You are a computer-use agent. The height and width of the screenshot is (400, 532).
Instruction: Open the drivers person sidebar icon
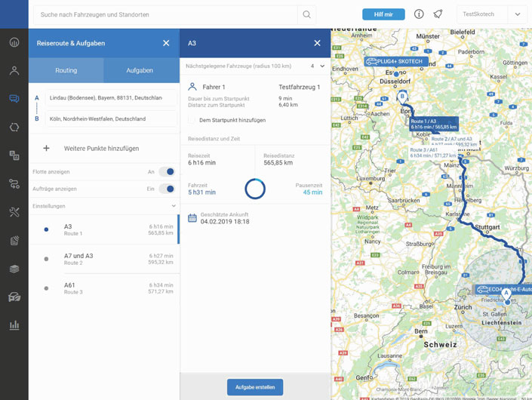coord(14,71)
